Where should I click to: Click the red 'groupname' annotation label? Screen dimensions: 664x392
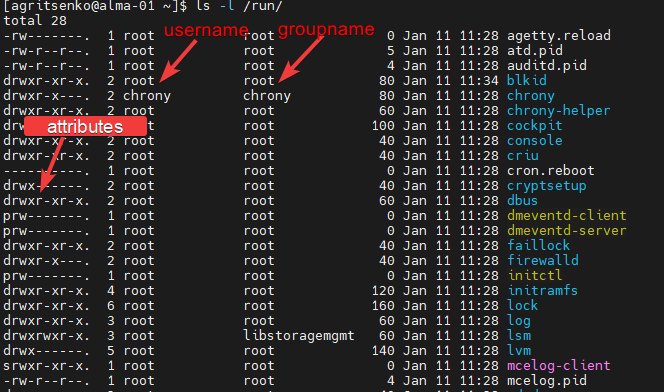click(326, 29)
